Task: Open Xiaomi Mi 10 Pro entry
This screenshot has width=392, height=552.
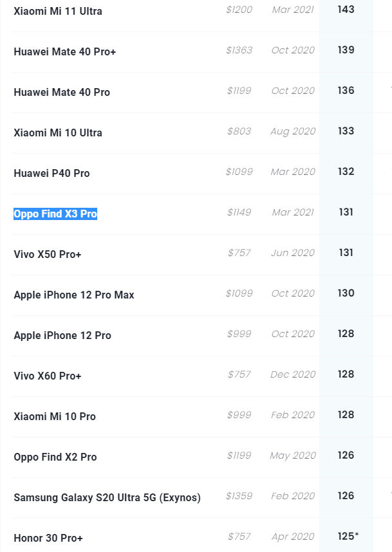Action: tap(55, 416)
